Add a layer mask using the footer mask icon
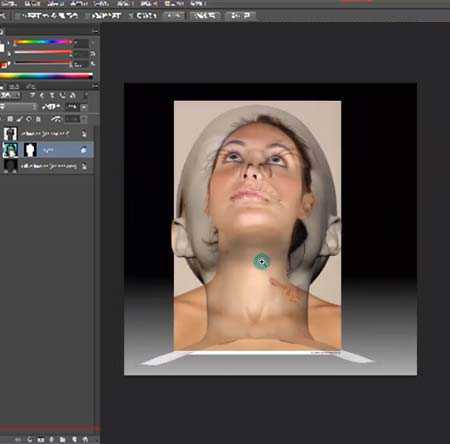Viewport: 450px width, 444px height. 41,440
